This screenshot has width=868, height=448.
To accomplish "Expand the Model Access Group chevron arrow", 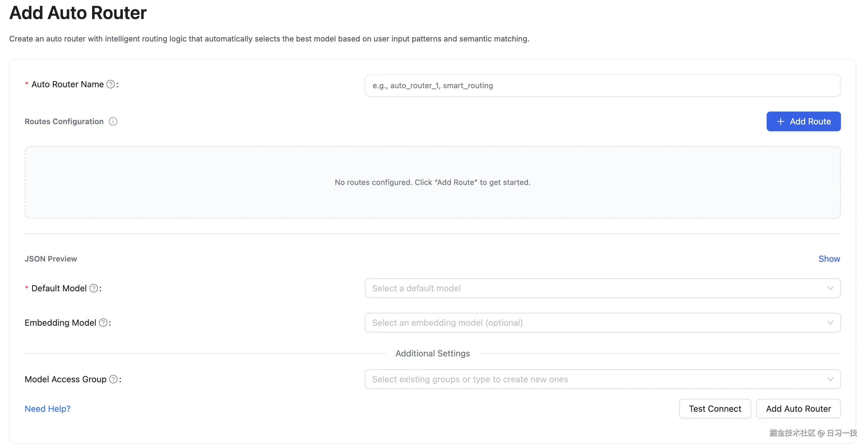I will [830, 379].
